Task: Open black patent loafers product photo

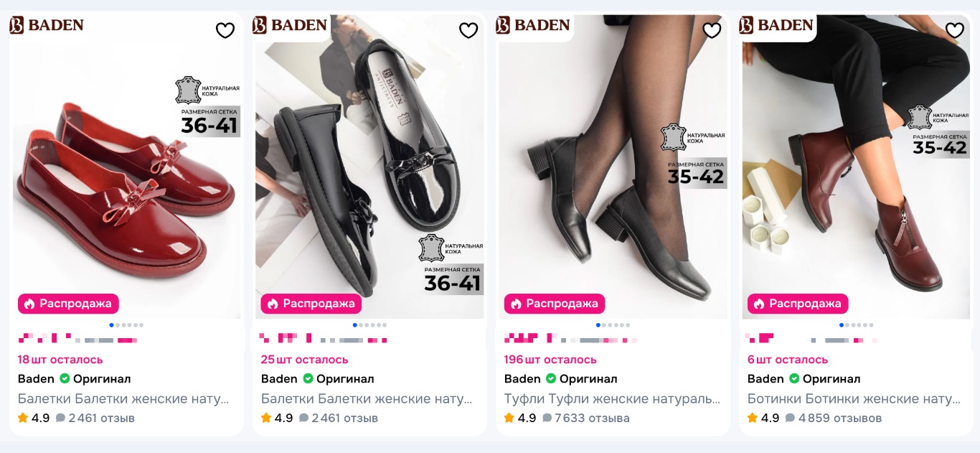Action: click(370, 167)
